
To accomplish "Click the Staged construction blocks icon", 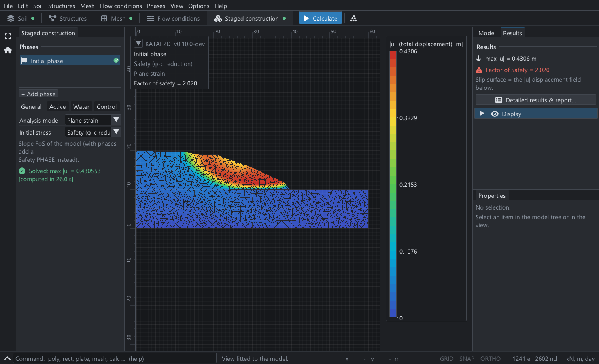I will [x=218, y=19].
